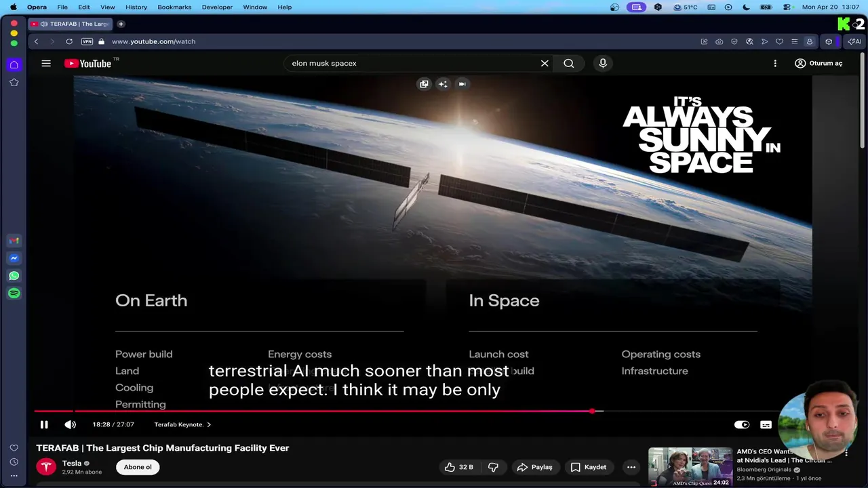Viewport: 868px width, 488px height.
Task: Open Opera sidebar bookmarks star icon
Action: tap(14, 83)
